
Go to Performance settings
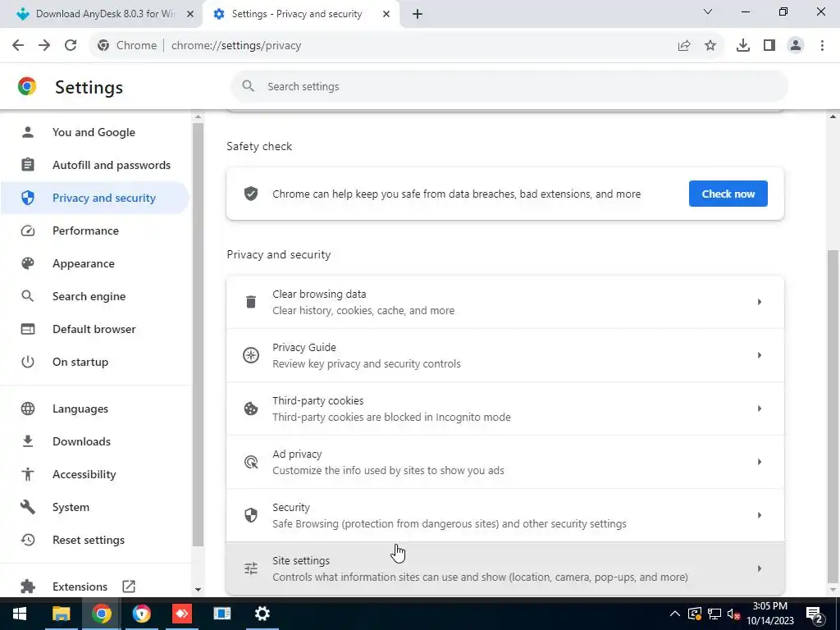[95, 231]
